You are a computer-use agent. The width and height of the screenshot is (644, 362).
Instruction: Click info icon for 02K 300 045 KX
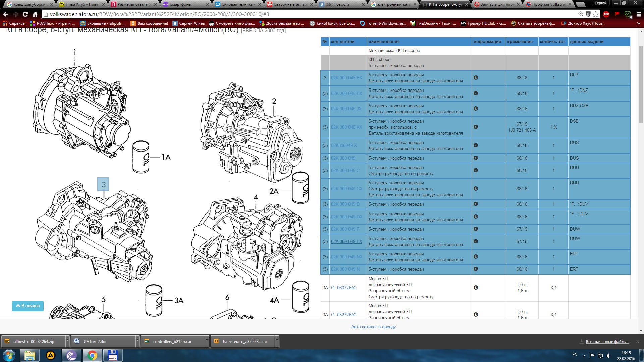pyautogui.click(x=476, y=127)
